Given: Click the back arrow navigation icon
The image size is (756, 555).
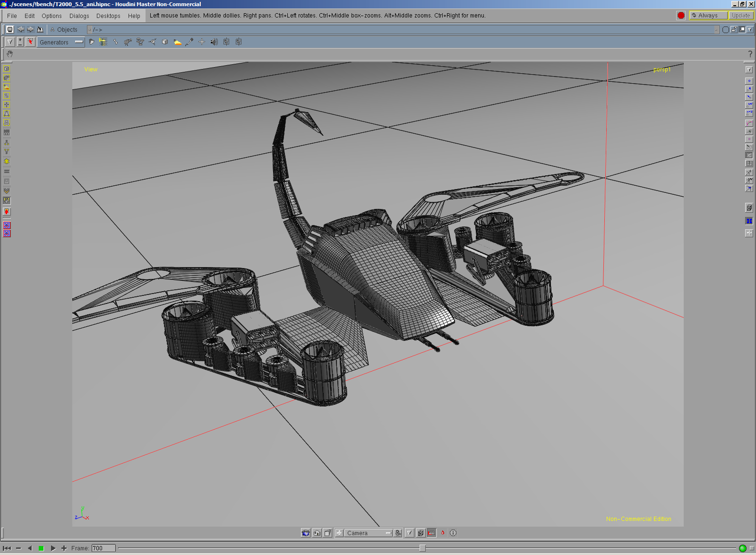Looking at the screenshot, I should [21, 29].
